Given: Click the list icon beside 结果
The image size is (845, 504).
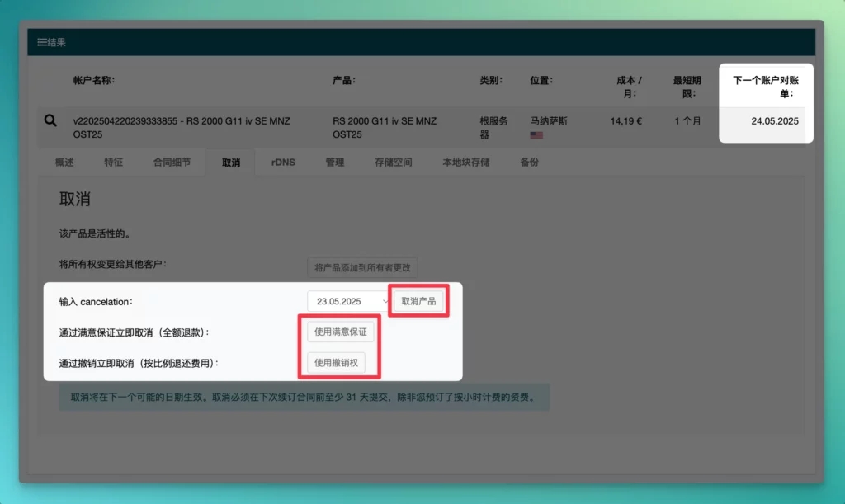Looking at the screenshot, I should point(40,42).
